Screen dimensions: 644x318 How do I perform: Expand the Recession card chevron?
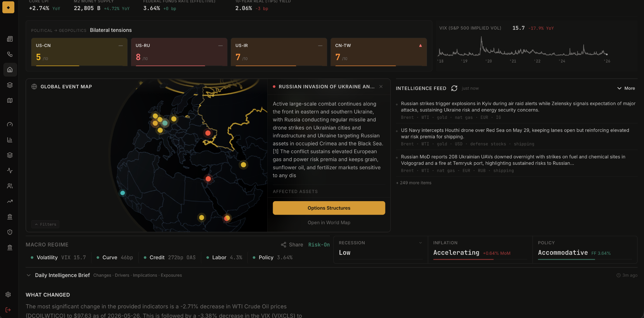click(420, 243)
